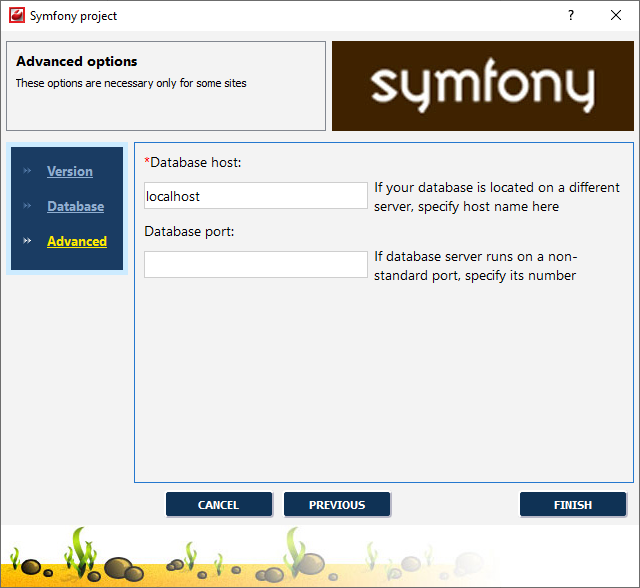This screenshot has width=640, height=588.
Task: Click the hint 'If database server runs on a non-standard port'
Action: point(476,266)
